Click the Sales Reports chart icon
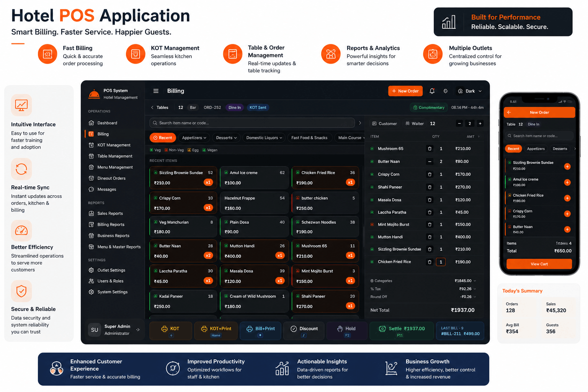 tap(91, 214)
